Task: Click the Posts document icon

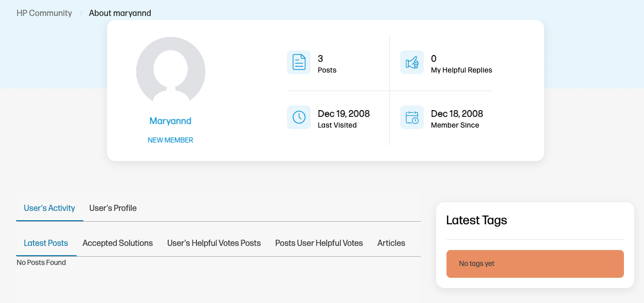Action: [299, 62]
